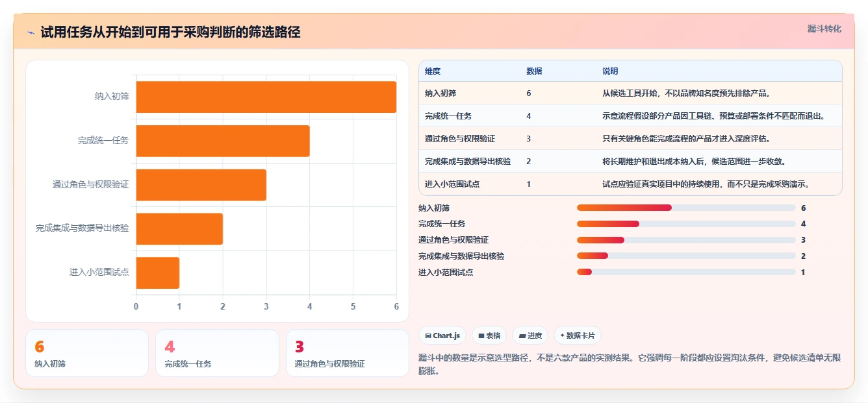Click the value 1 after the 进入小范围试点 progress bar
The image size is (868, 403).
(x=803, y=273)
